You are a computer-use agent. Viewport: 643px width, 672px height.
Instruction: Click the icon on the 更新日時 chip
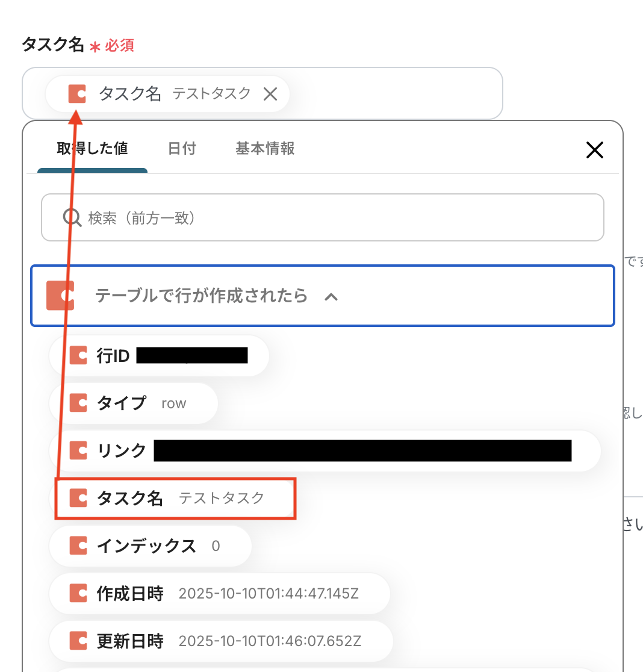point(78,641)
